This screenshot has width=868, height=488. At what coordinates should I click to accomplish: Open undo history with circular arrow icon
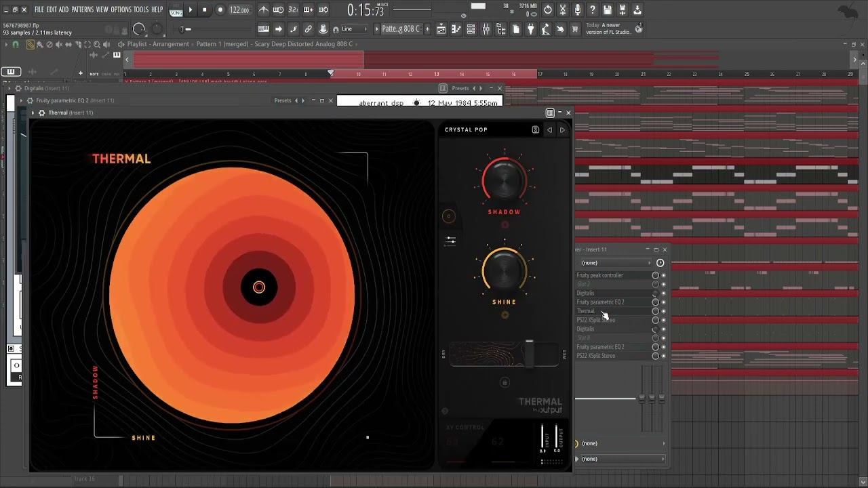coord(547,9)
